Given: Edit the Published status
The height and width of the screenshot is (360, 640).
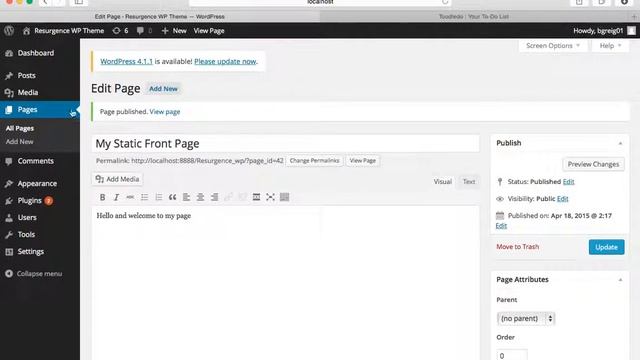Looking at the screenshot, I should pos(568,182).
